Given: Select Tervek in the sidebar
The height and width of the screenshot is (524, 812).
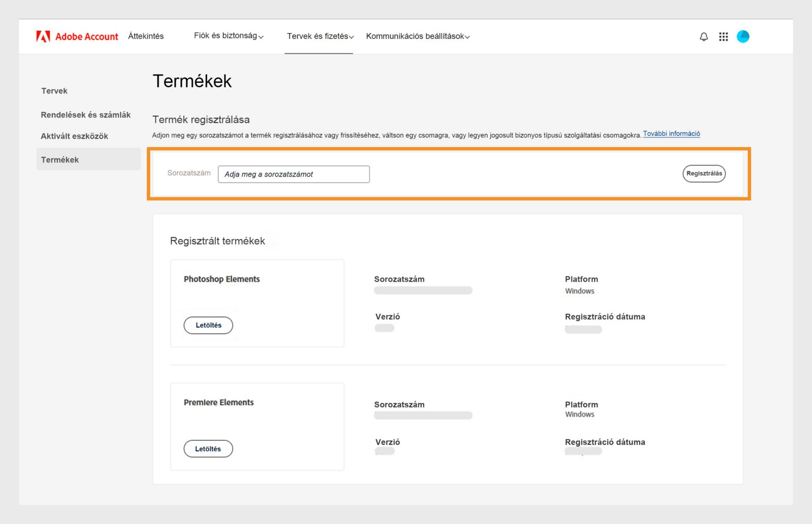Looking at the screenshot, I should pyautogui.click(x=54, y=90).
